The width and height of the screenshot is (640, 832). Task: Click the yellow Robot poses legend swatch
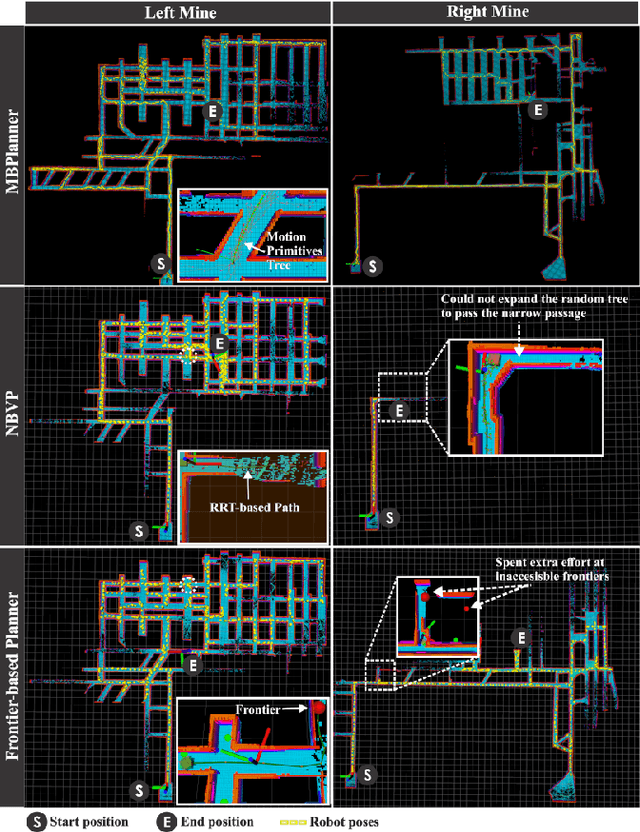pyautogui.click(x=293, y=822)
